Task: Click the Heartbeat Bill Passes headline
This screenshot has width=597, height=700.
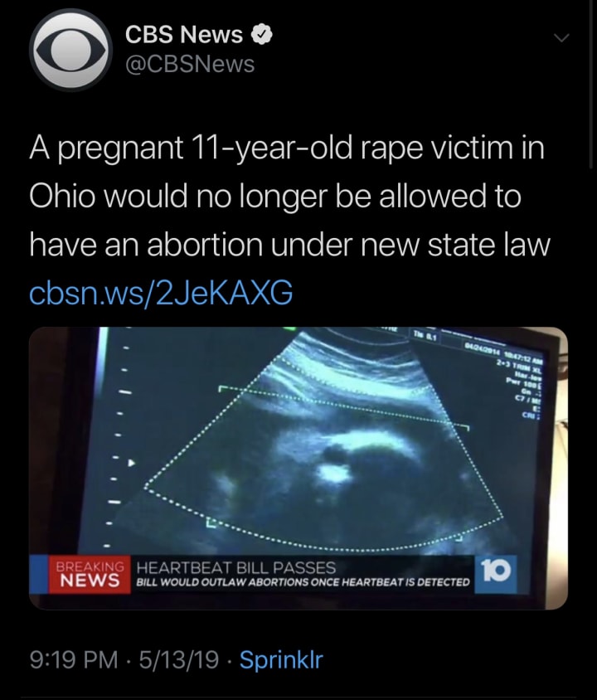Action: (236, 567)
